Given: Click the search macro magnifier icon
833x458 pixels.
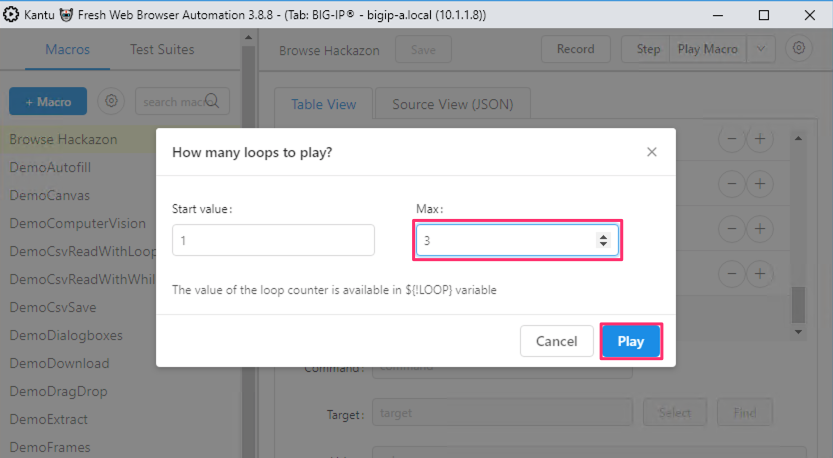Looking at the screenshot, I should (212, 101).
